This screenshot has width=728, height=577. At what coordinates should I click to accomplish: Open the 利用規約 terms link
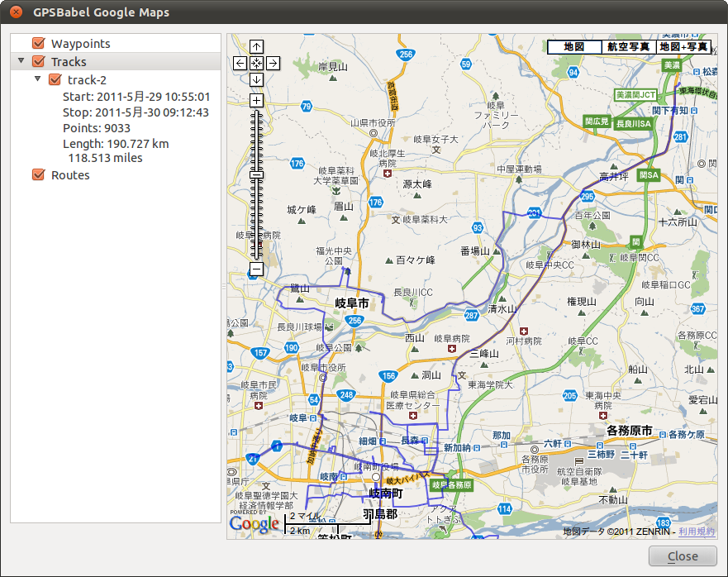pos(697,531)
